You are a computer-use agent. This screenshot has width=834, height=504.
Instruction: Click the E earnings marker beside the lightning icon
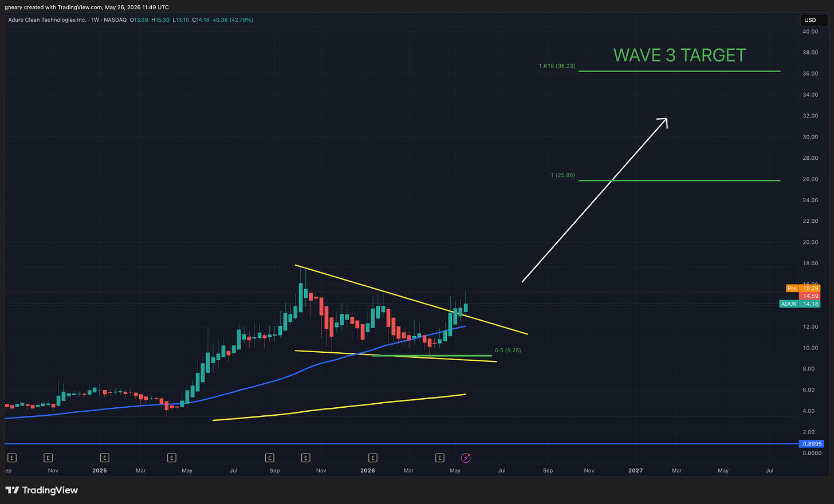coord(440,458)
